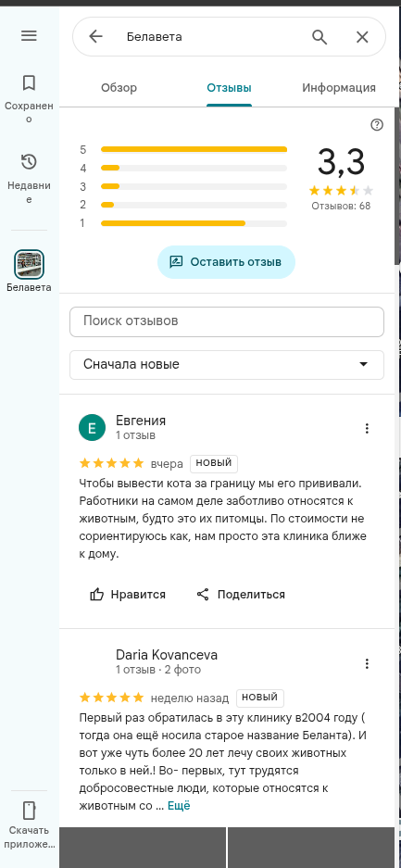This screenshot has width=401, height=868.
Task: Click the 3,3 overall rating value
Action: click(x=341, y=162)
